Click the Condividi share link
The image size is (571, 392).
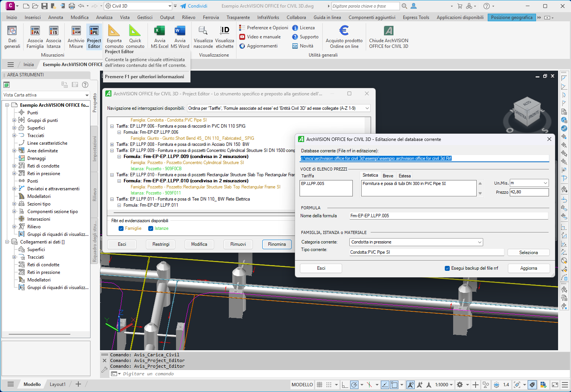point(194,6)
